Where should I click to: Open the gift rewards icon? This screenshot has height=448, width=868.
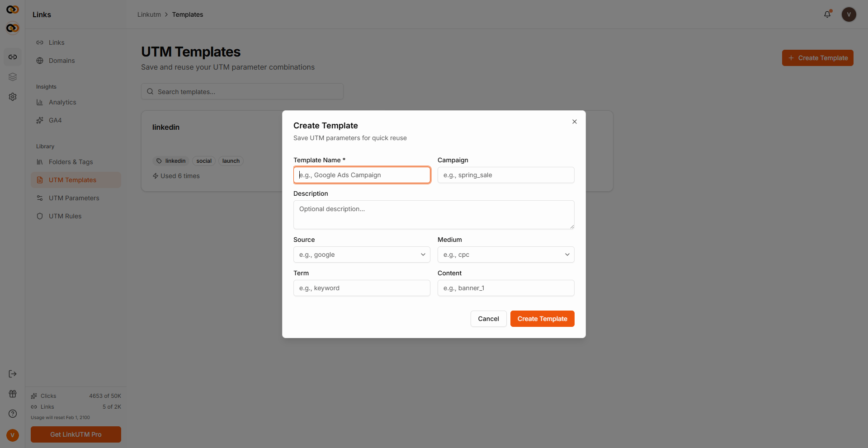click(13, 394)
